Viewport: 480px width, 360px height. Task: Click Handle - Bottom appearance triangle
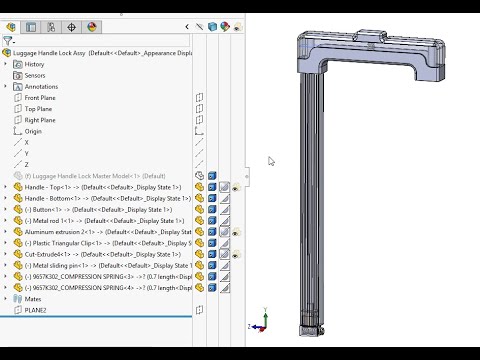225,198
